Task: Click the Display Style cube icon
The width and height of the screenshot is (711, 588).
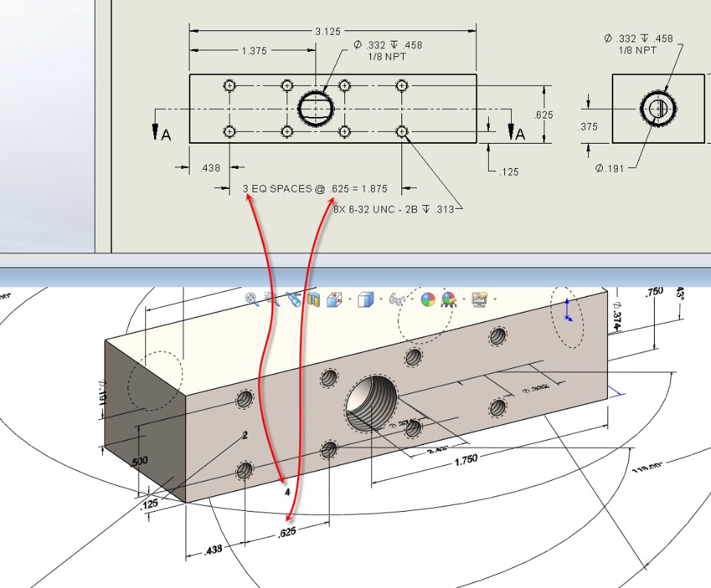Action: coord(365,299)
